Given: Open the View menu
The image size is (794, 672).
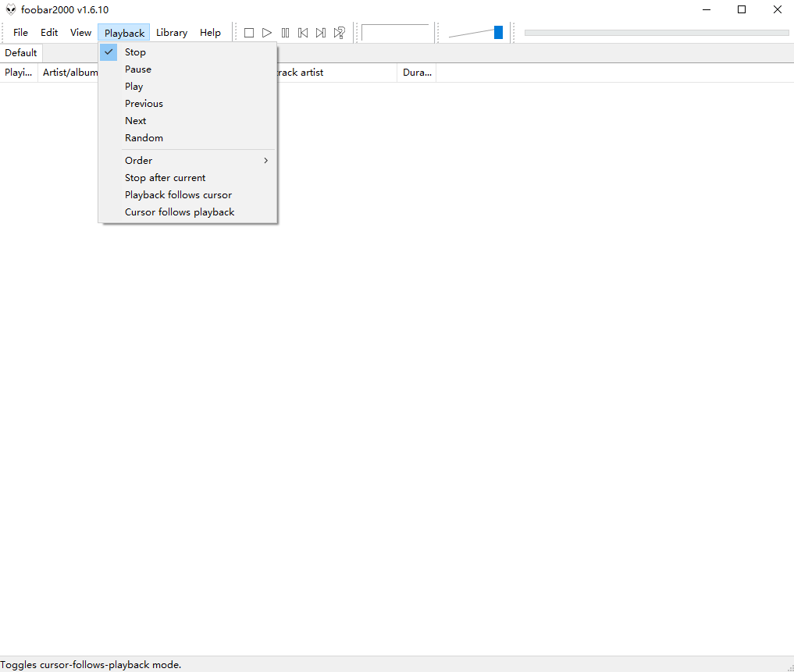Looking at the screenshot, I should click(x=80, y=33).
